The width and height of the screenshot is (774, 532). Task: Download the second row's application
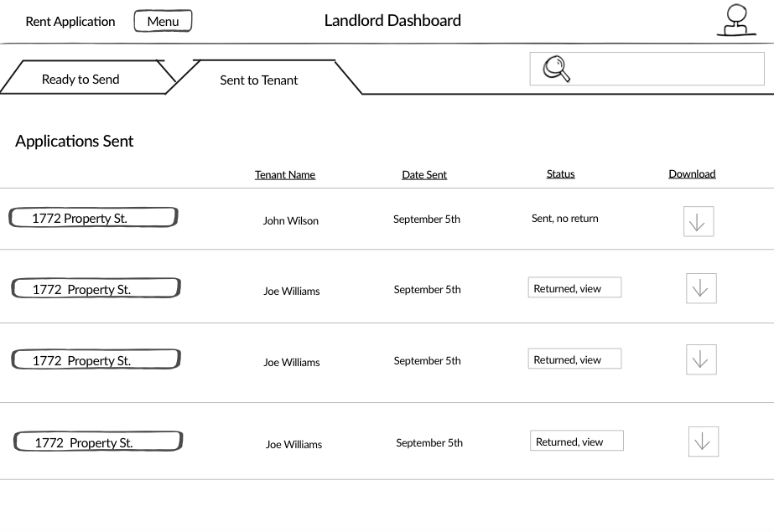coord(701,288)
